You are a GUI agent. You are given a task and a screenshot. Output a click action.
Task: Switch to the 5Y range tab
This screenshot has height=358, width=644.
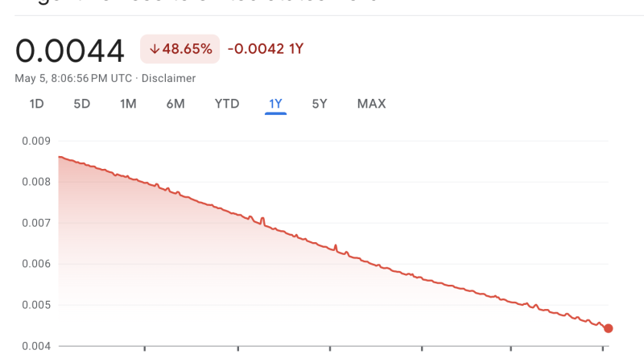click(x=320, y=104)
